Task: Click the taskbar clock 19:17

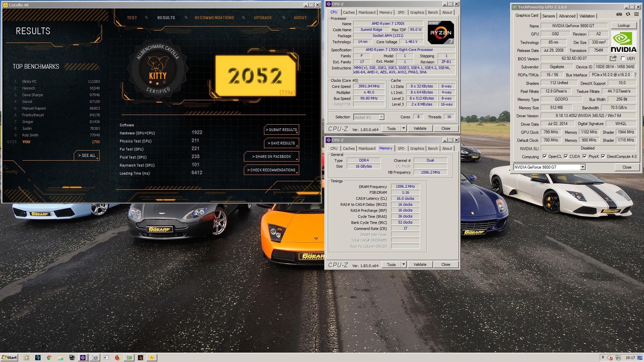Action: coord(630,358)
